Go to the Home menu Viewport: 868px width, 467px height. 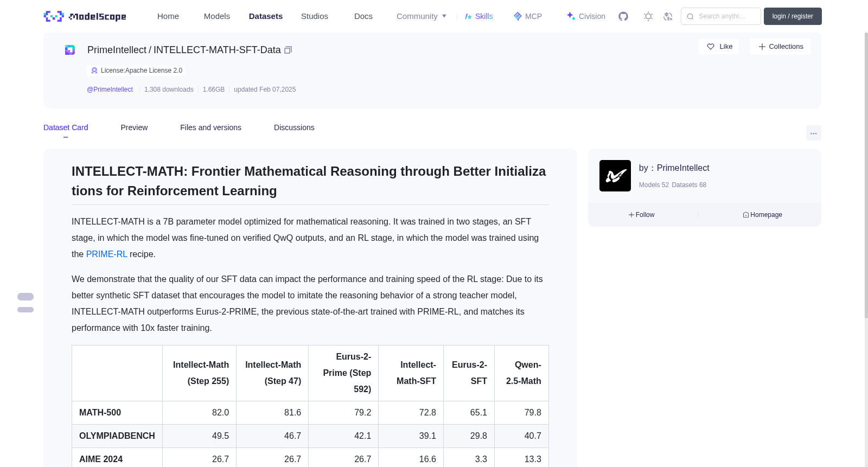168,16
